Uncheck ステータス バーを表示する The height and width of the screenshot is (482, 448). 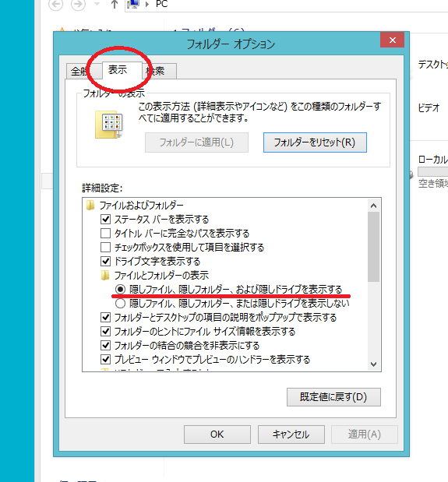click(x=105, y=220)
